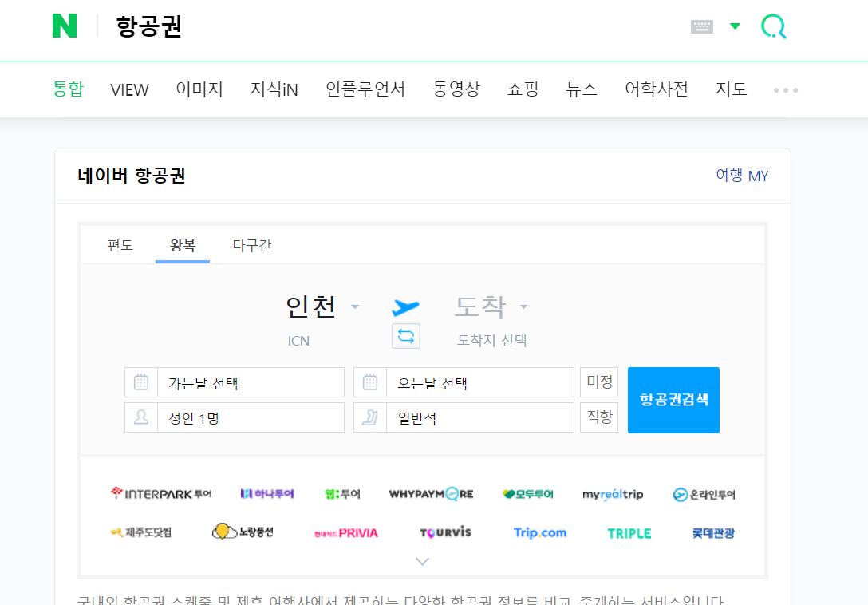Select the 뉴스 tab
Viewport: 868px width, 605px height.
click(582, 89)
